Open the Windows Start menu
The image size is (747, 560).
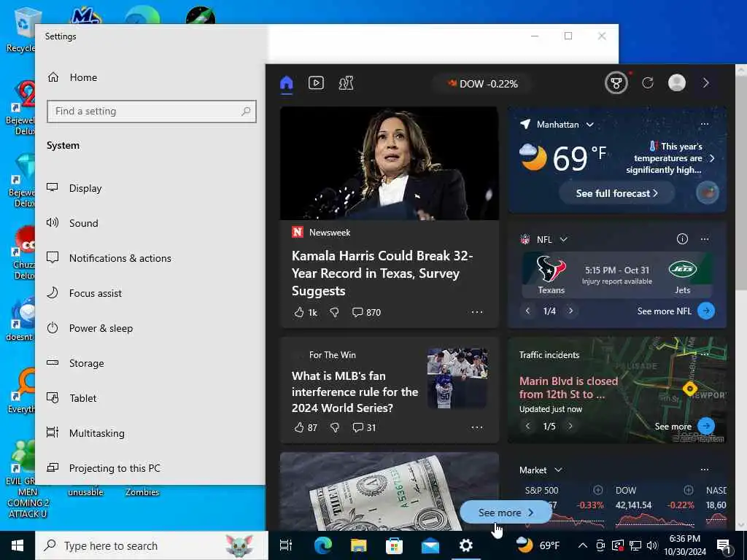point(18,545)
